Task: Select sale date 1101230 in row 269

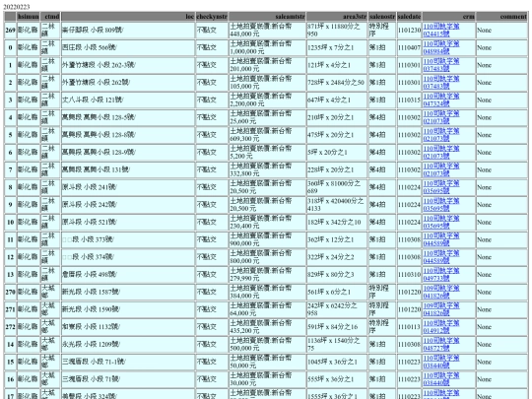Action: [409, 31]
